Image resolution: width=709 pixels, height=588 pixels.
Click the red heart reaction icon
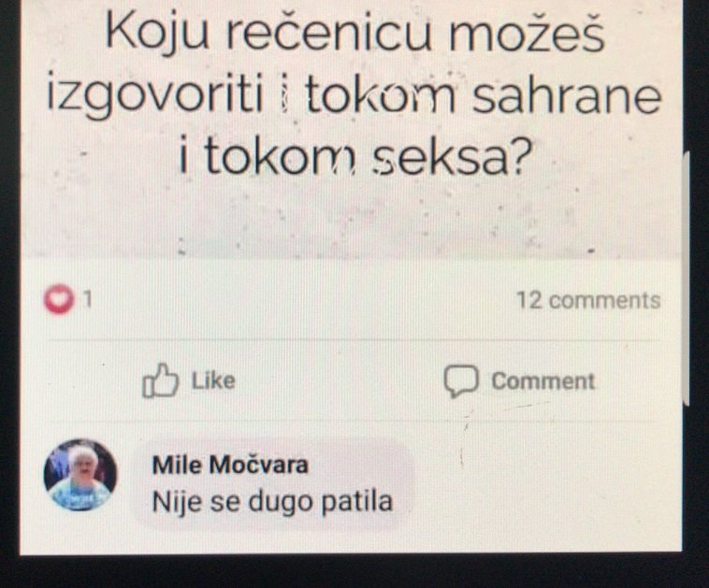(58, 299)
